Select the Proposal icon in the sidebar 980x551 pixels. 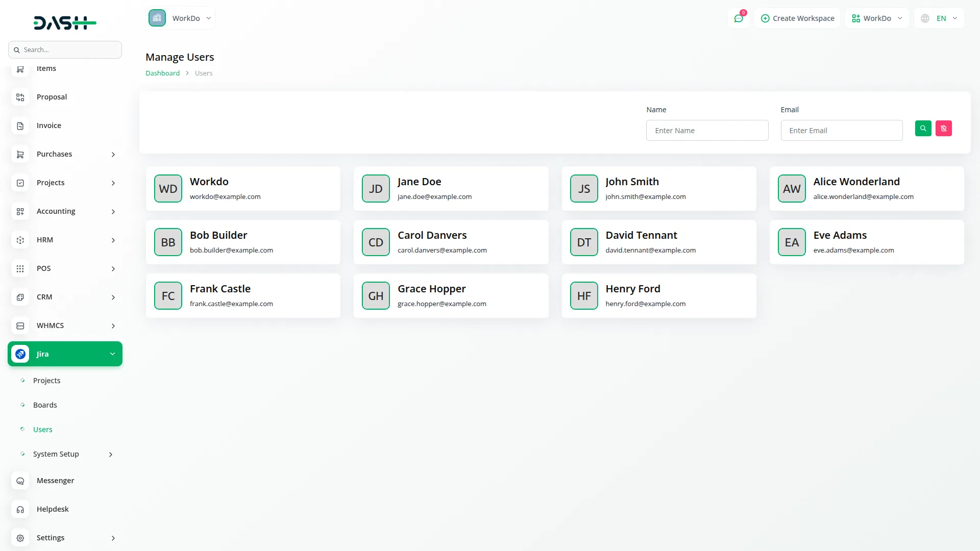tap(20, 97)
